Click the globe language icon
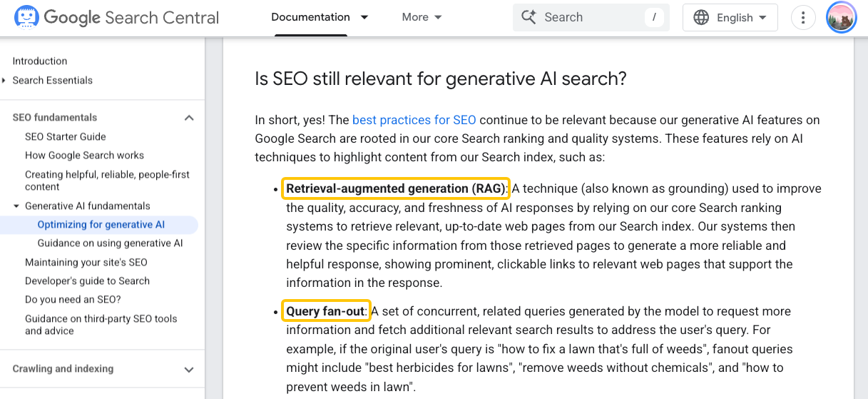The height and width of the screenshot is (399, 868). [x=701, y=18]
